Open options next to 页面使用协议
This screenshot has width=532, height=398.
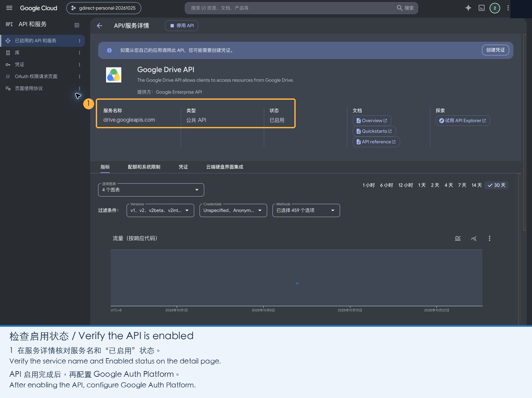(x=79, y=88)
